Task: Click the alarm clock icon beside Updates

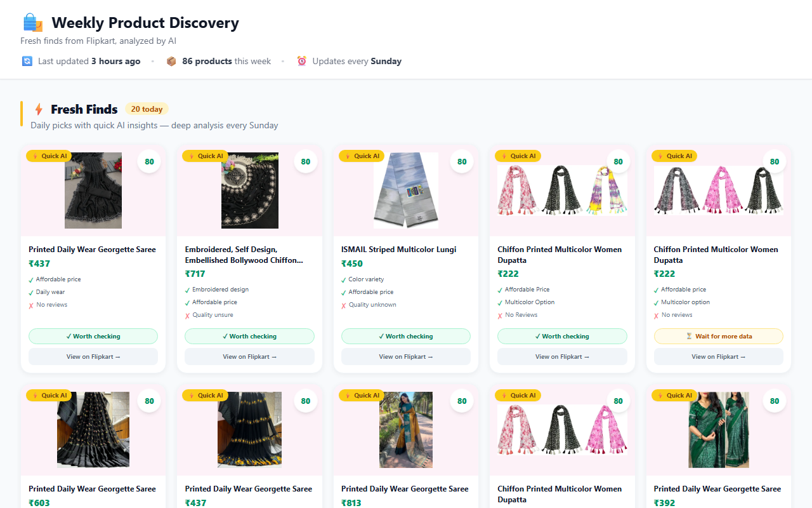Action: tap(301, 61)
